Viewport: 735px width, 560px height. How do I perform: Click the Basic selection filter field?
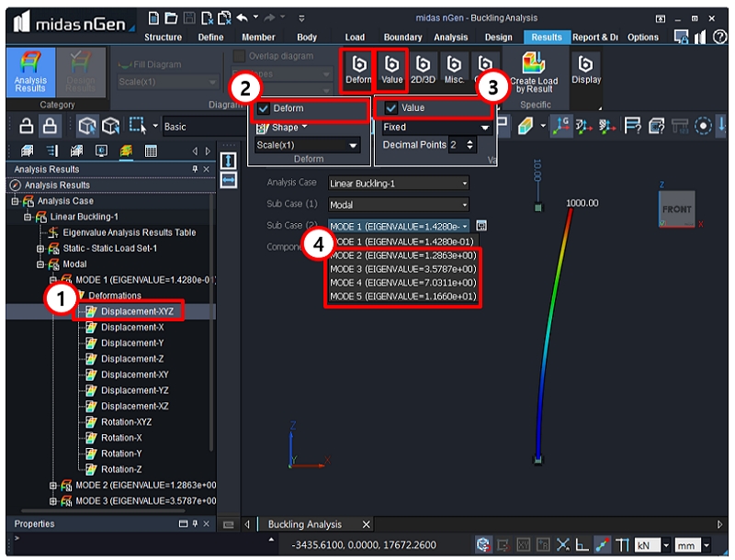click(204, 127)
